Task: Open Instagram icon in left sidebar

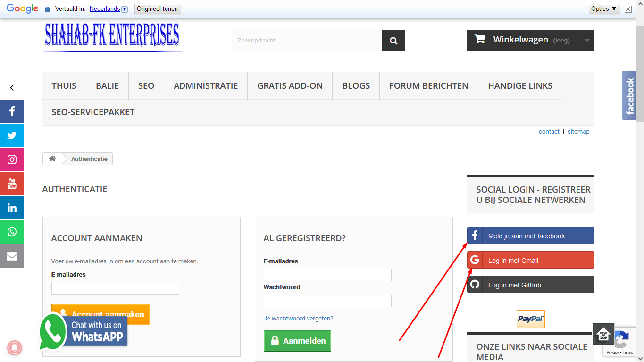Action: pos(12,160)
